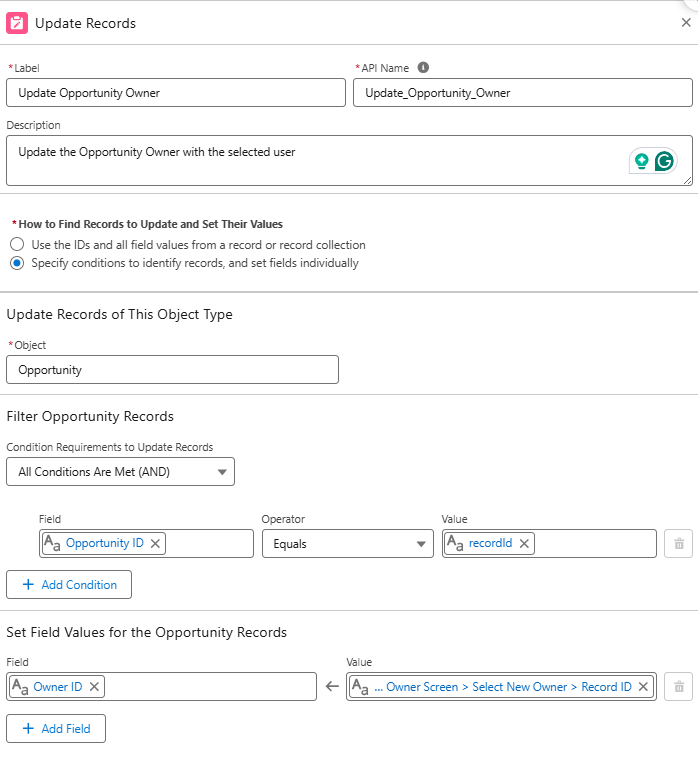Click the Set Field Values heading

[146, 632]
